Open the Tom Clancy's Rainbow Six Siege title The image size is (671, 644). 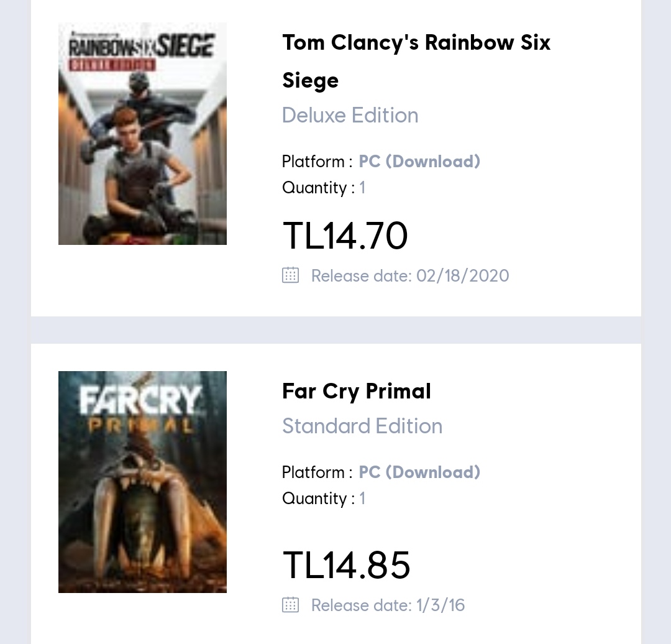pyautogui.click(x=416, y=61)
